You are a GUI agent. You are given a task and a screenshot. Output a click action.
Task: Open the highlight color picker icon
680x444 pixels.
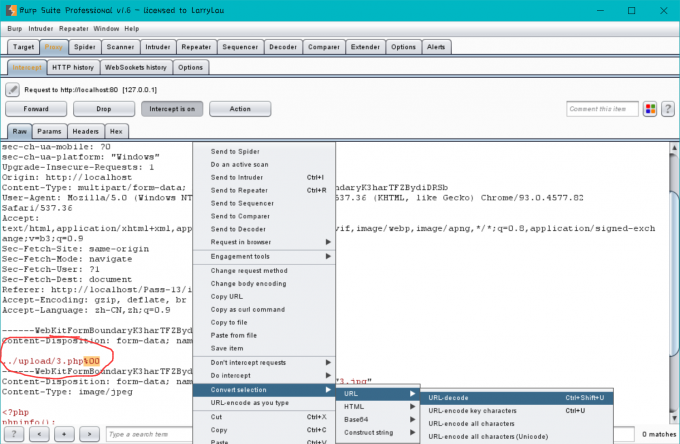tap(650, 109)
